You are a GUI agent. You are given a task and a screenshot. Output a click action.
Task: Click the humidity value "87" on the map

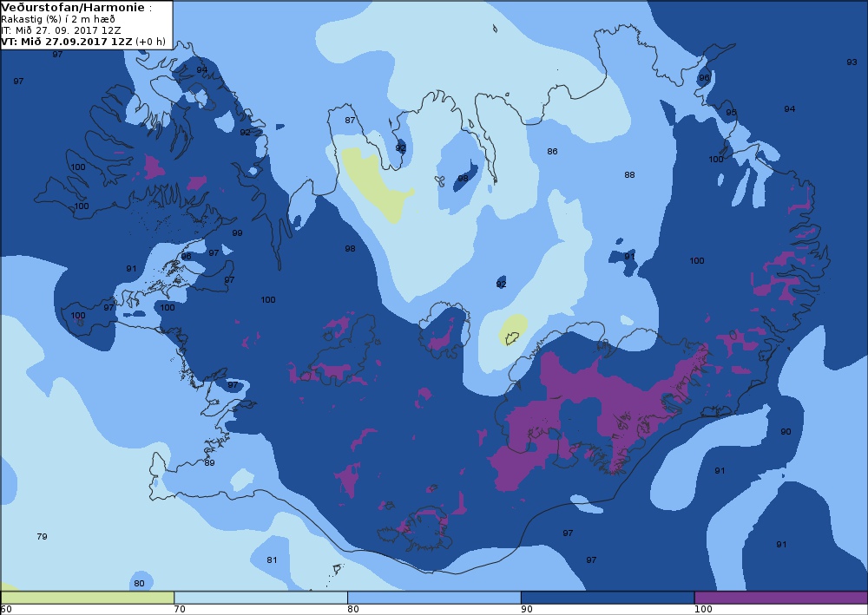350,120
